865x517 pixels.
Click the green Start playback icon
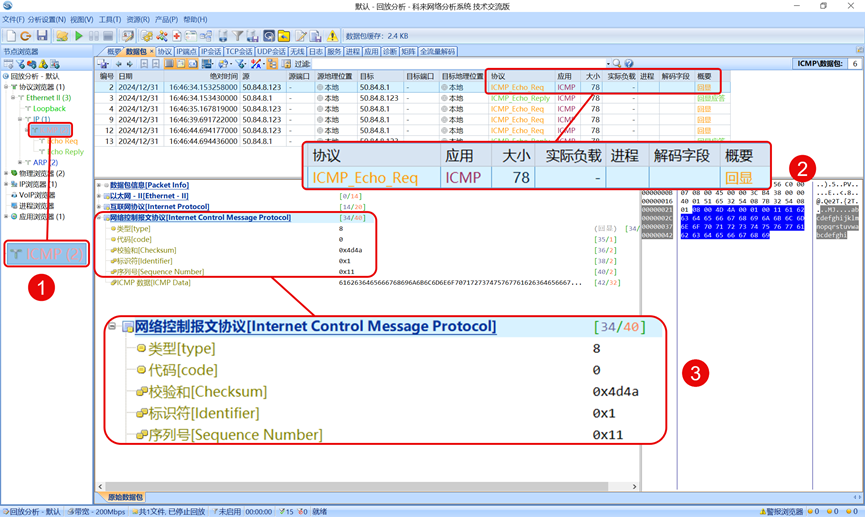click(79, 36)
